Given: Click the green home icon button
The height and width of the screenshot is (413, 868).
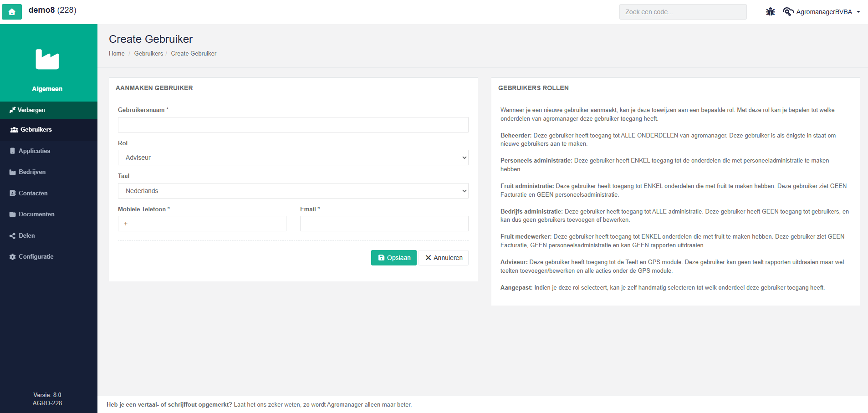Looking at the screenshot, I should click(12, 12).
